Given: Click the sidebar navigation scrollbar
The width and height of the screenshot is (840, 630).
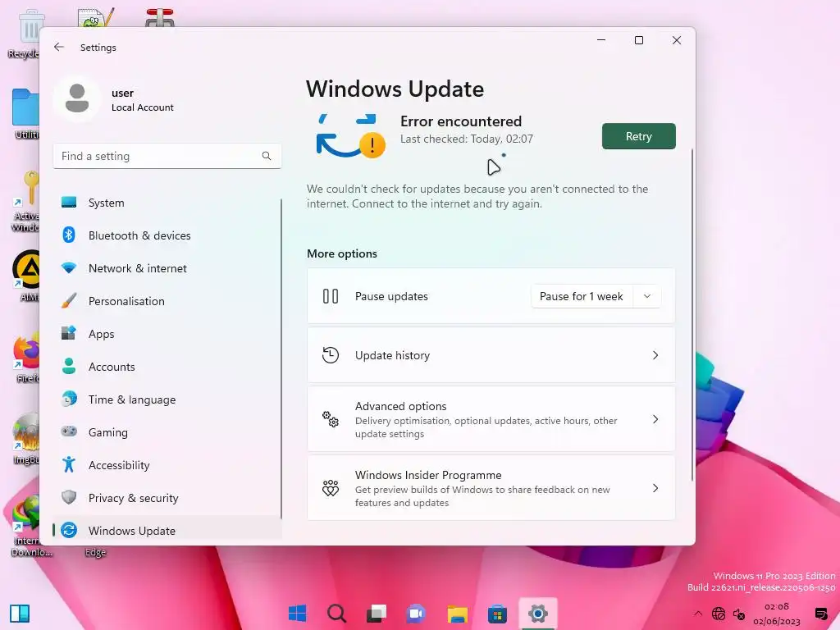Looking at the screenshot, I should 281,359.
